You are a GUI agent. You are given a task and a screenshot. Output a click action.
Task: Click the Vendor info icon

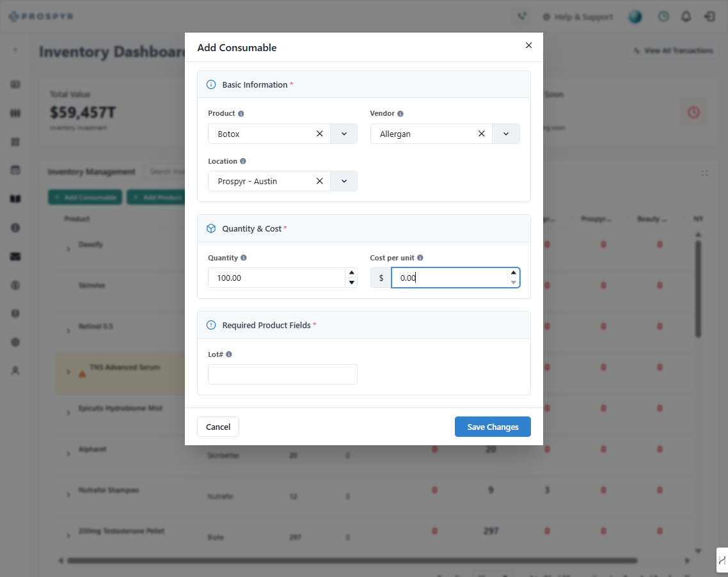400,114
